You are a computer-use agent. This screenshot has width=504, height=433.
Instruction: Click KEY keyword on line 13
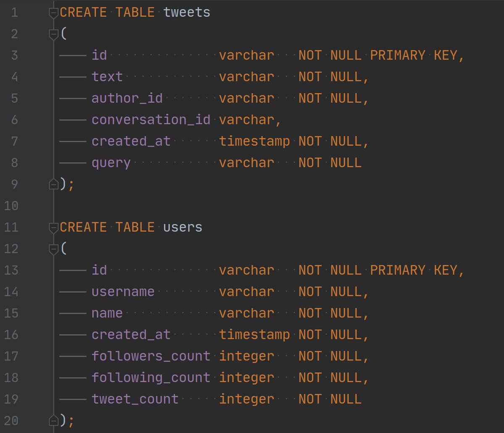(x=446, y=270)
